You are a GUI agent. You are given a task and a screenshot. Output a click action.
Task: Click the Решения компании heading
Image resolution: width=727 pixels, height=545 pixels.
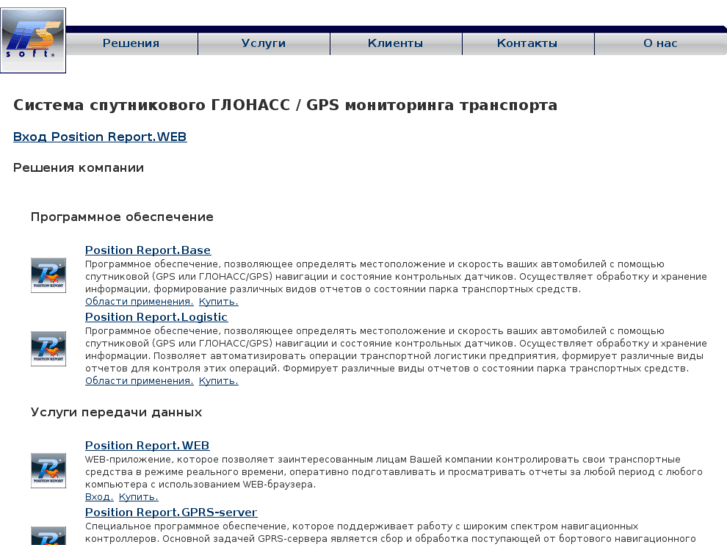coord(78,168)
